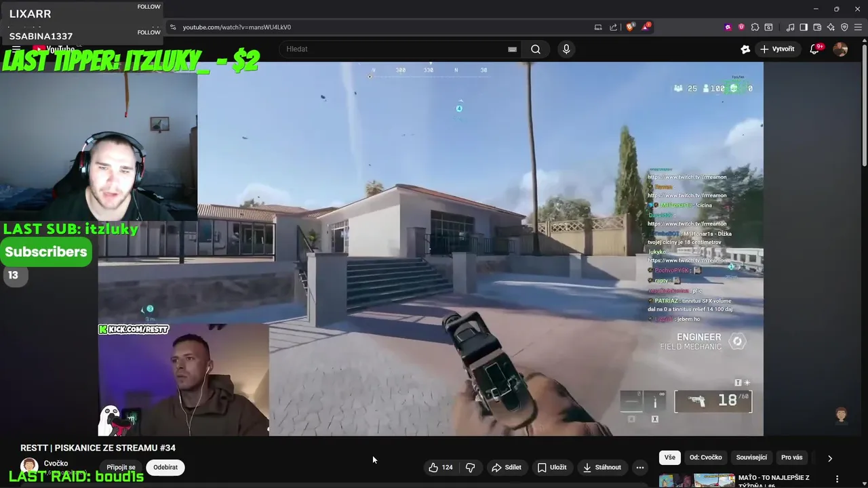The width and height of the screenshot is (868, 488).
Task: Open Brave Rewards triangle icon
Action: point(646,27)
